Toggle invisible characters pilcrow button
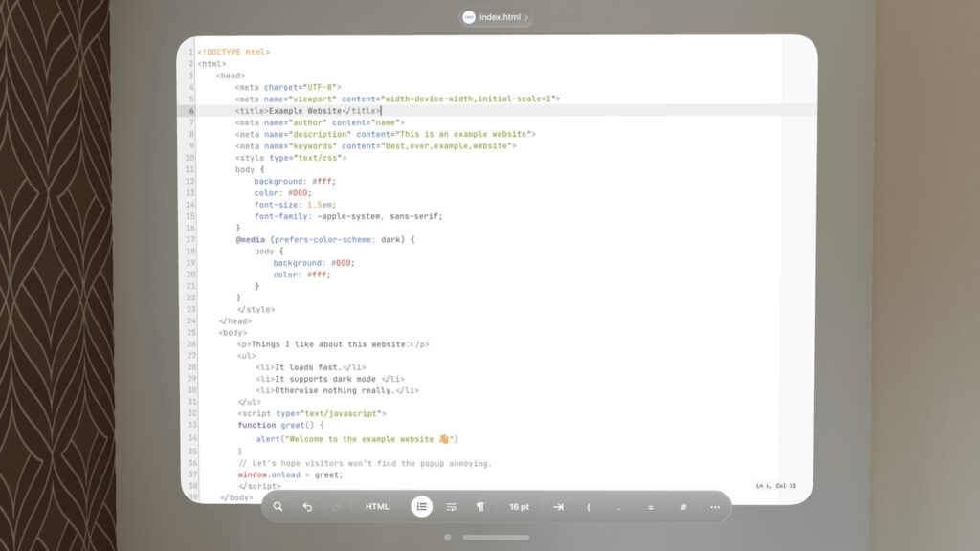 click(480, 507)
